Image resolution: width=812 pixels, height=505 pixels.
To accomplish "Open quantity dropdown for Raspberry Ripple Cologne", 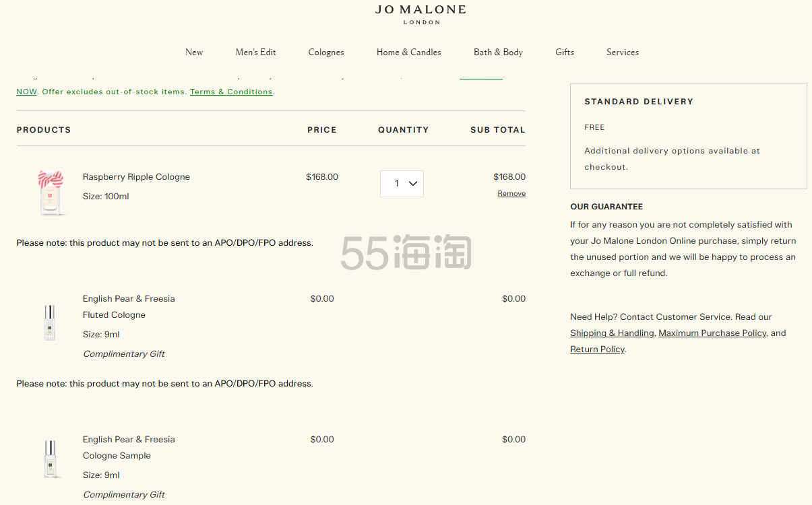I will point(402,184).
